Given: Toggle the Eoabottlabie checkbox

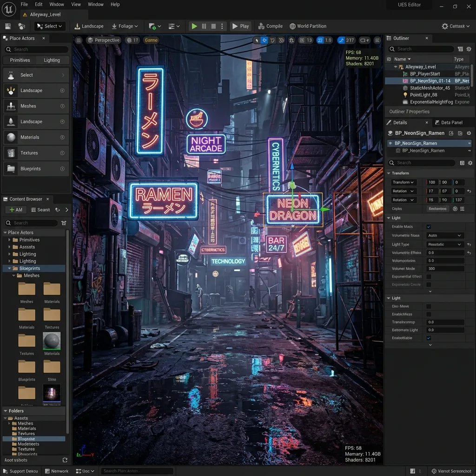Looking at the screenshot, I should pyautogui.click(x=429, y=338).
